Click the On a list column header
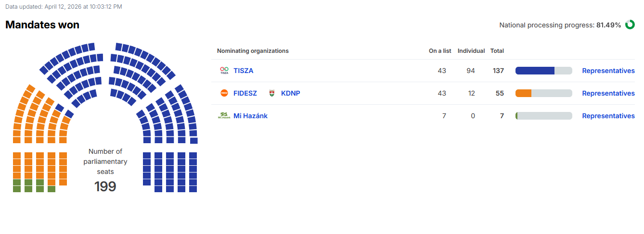 (x=440, y=51)
